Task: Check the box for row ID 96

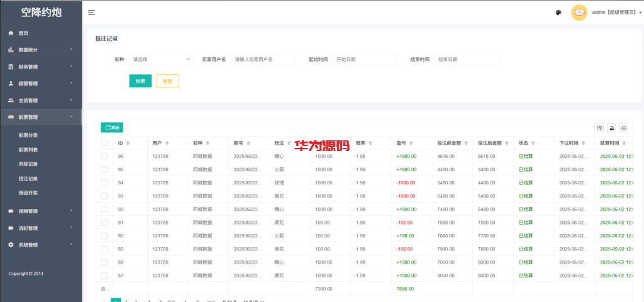Action: pyautogui.click(x=104, y=156)
